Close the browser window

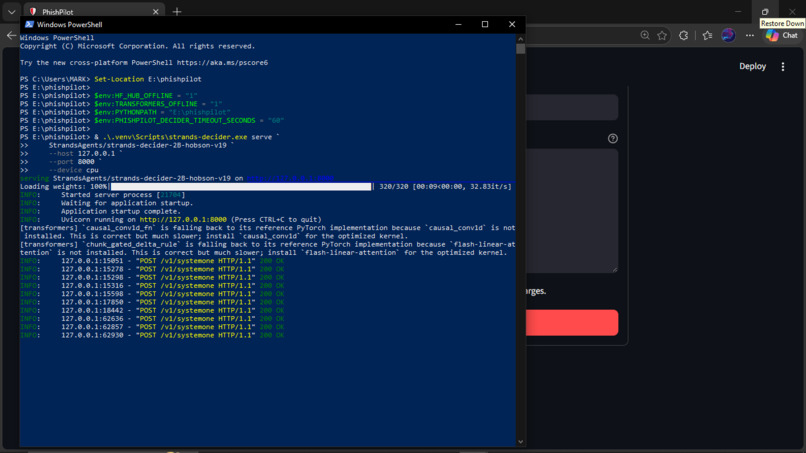792,11
